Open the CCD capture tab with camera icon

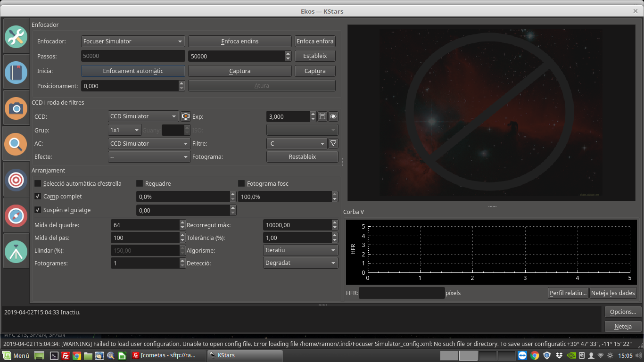pos(16,108)
